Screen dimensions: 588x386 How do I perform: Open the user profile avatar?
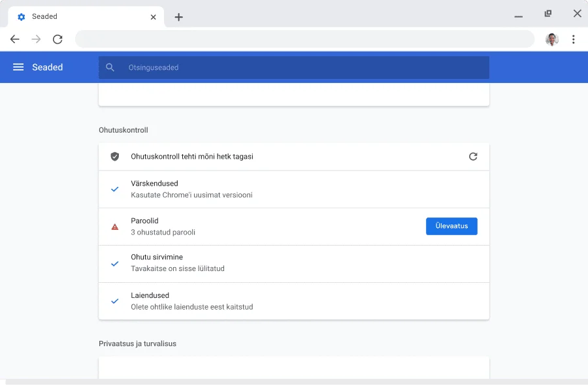(x=552, y=39)
